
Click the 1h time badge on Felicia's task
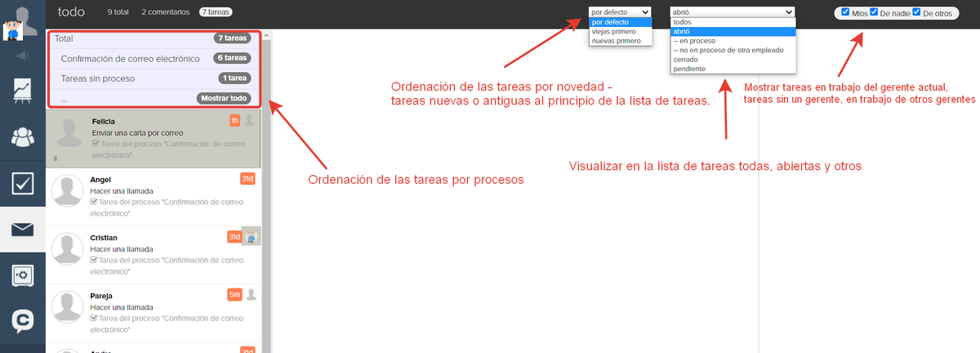pos(234,121)
